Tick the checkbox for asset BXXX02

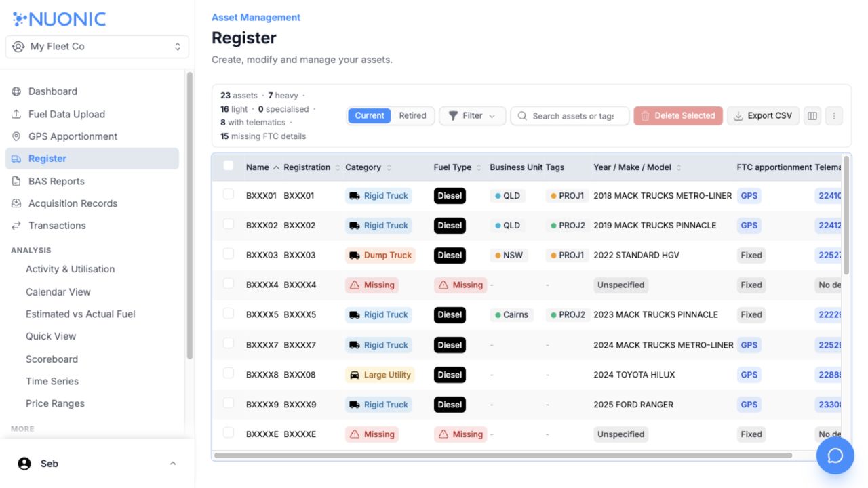click(x=229, y=224)
